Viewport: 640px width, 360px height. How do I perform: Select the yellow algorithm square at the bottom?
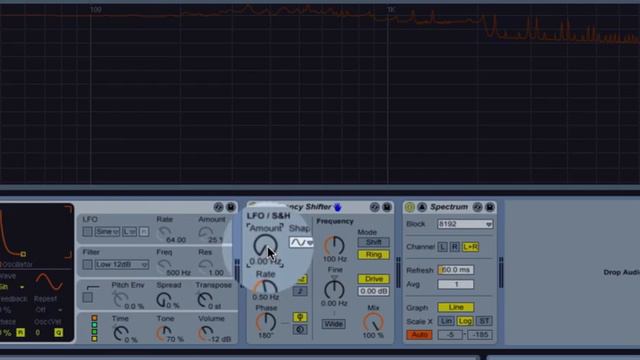point(94,339)
